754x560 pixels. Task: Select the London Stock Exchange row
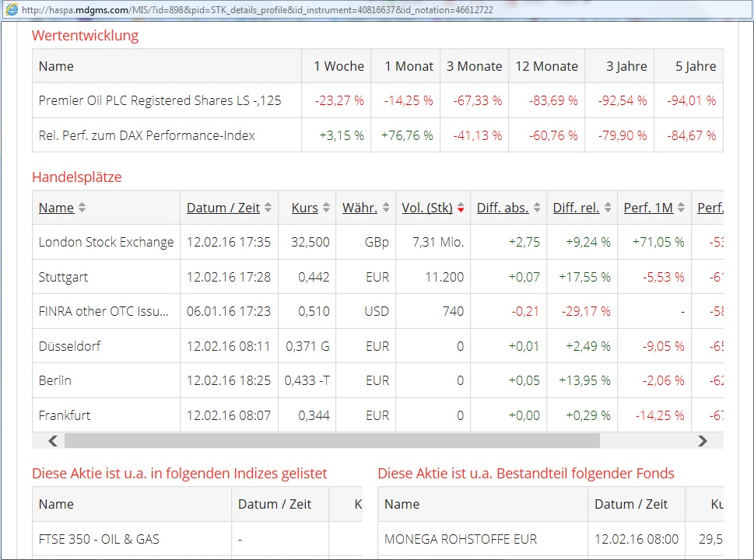point(106,242)
